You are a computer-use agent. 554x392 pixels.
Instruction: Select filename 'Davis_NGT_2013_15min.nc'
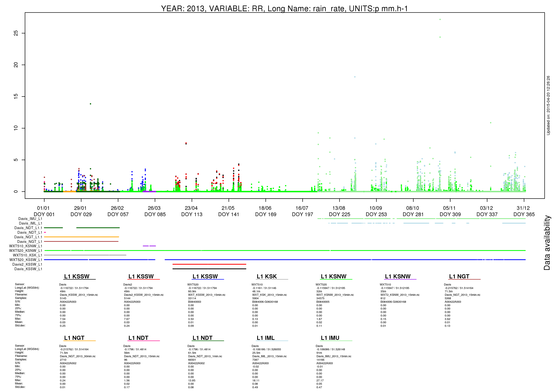click(x=463, y=295)
